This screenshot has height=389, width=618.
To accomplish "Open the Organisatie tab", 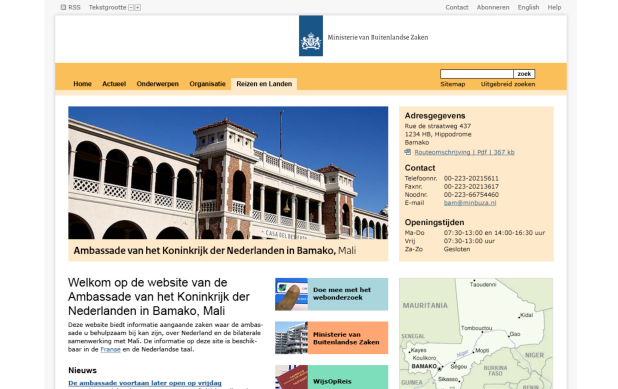I will pos(207,84).
